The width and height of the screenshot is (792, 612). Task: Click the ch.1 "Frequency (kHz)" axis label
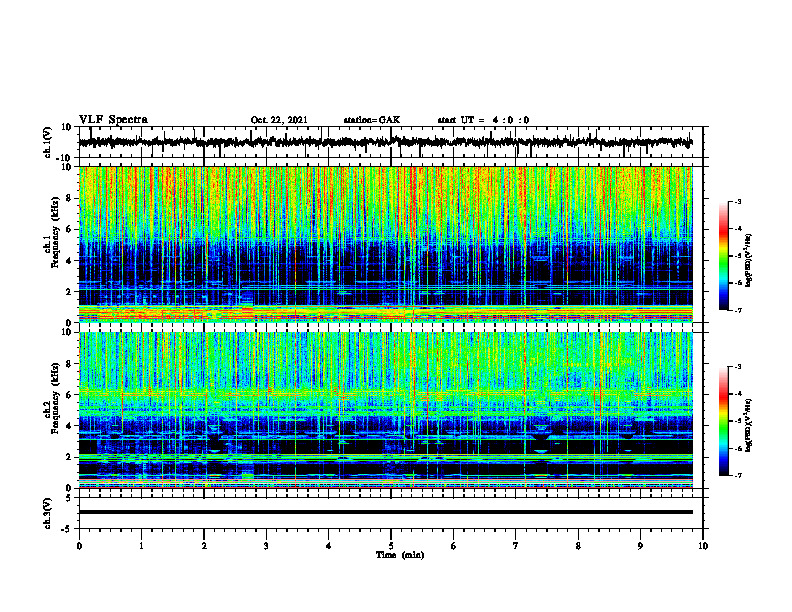pos(55,232)
